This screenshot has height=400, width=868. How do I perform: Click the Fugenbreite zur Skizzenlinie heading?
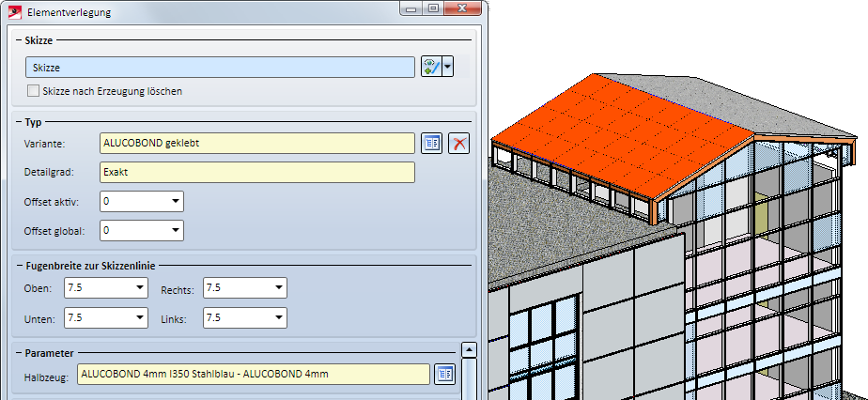pos(90,266)
